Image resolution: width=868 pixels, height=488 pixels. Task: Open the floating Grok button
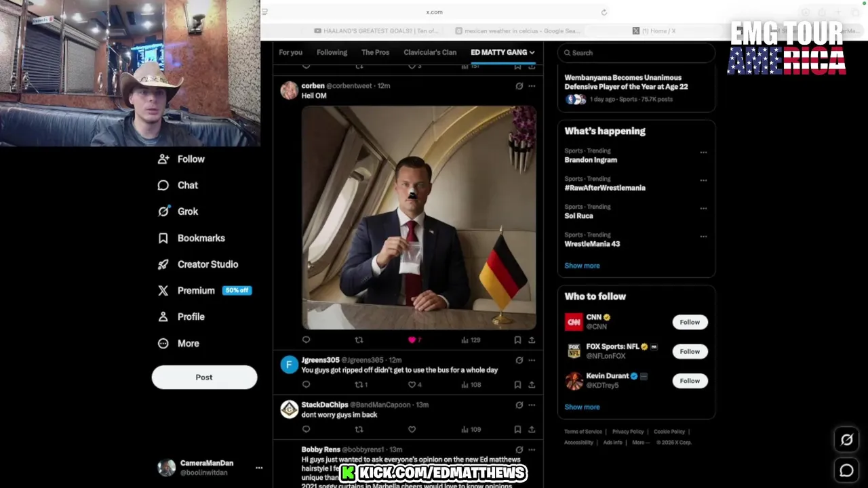pos(847,440)
